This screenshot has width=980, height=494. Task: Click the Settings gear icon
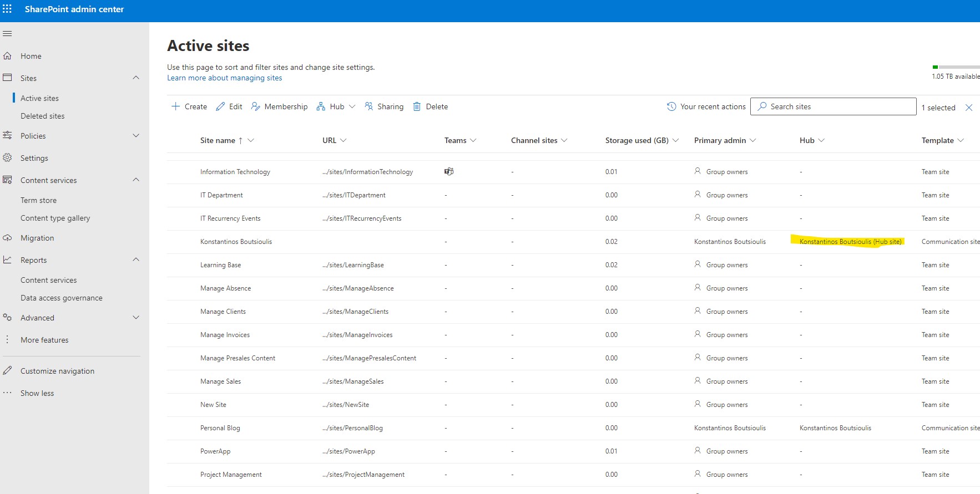tap(7, 158)
